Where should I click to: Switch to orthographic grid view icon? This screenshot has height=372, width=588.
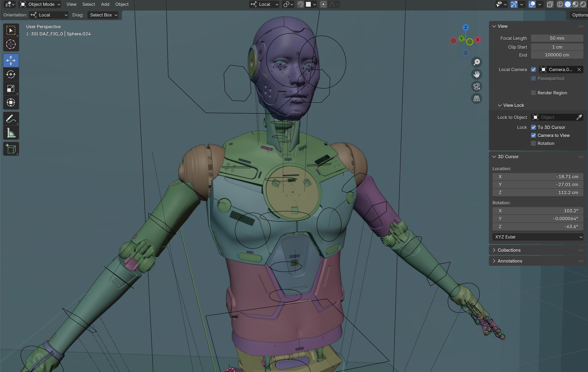pos(477,98)
